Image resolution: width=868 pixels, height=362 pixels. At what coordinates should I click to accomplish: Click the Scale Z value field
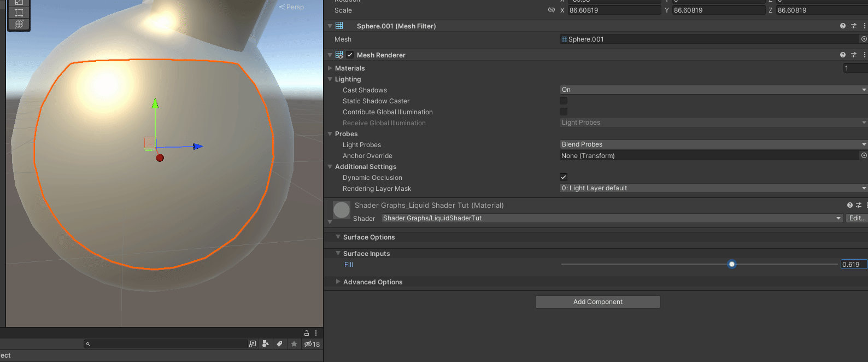point(822,10)
